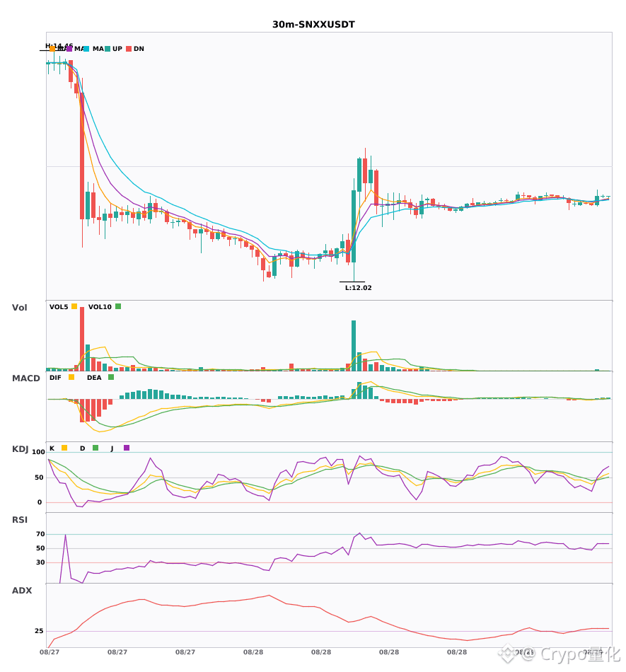626x672 pixels.
Task: Click the VOL10 legend text
Action: [x=100, y=307]
